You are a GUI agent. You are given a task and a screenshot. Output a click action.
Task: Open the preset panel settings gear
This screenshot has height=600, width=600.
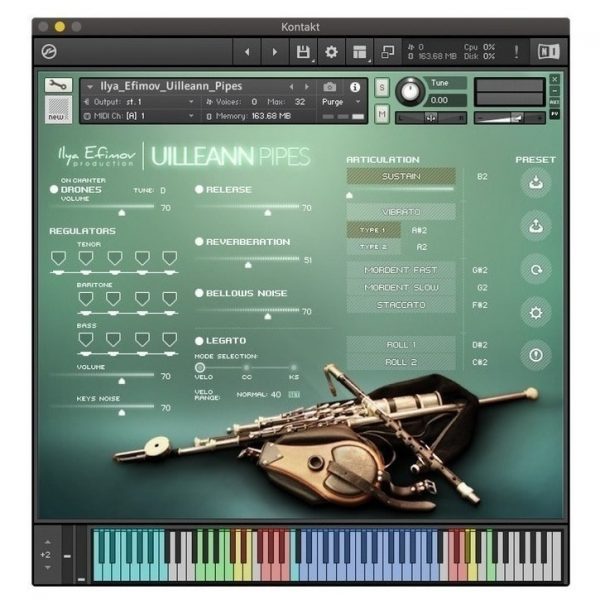(536, 313)
